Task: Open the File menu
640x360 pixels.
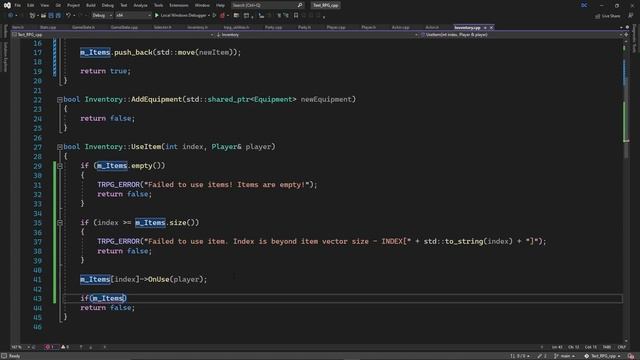Action: (x=18, y=5)
